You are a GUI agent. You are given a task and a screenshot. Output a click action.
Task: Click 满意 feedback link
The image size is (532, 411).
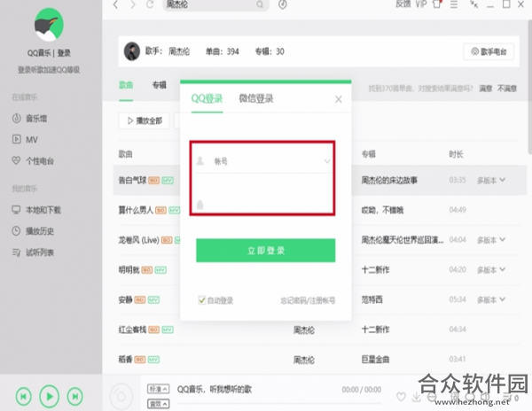tap(486, 89)
